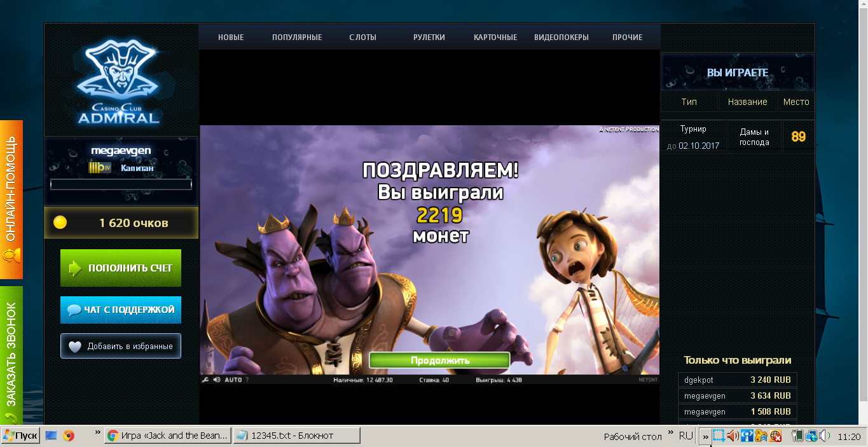Click the ВЫ ИГРАЕТЕ panel header

(x=738, y=73)
